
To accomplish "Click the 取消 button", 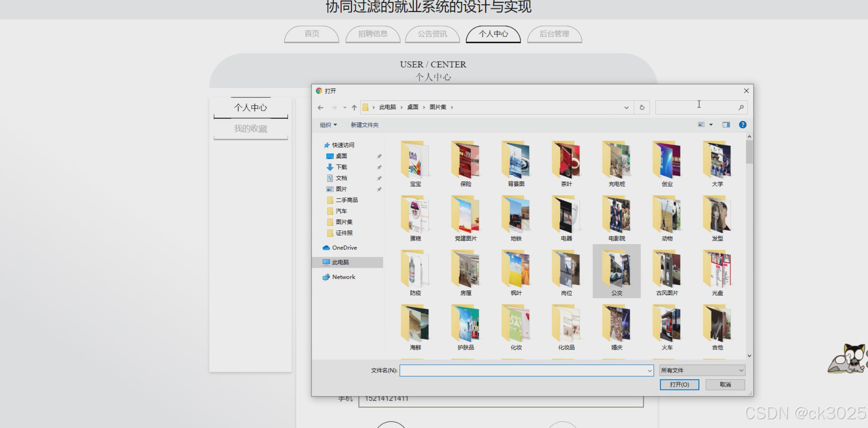I will click(x=725, y=385).
